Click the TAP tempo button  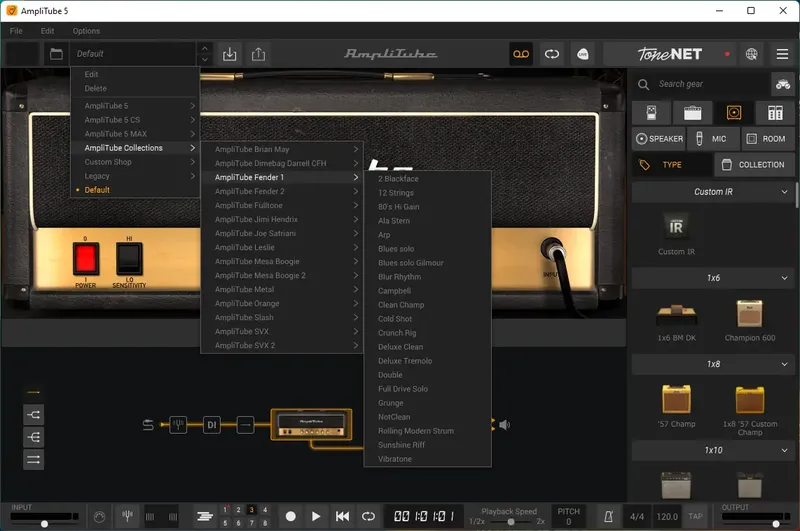point(695,517)
